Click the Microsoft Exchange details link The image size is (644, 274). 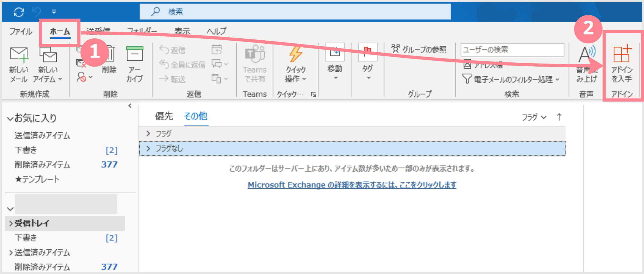click(x=352, y=185)
